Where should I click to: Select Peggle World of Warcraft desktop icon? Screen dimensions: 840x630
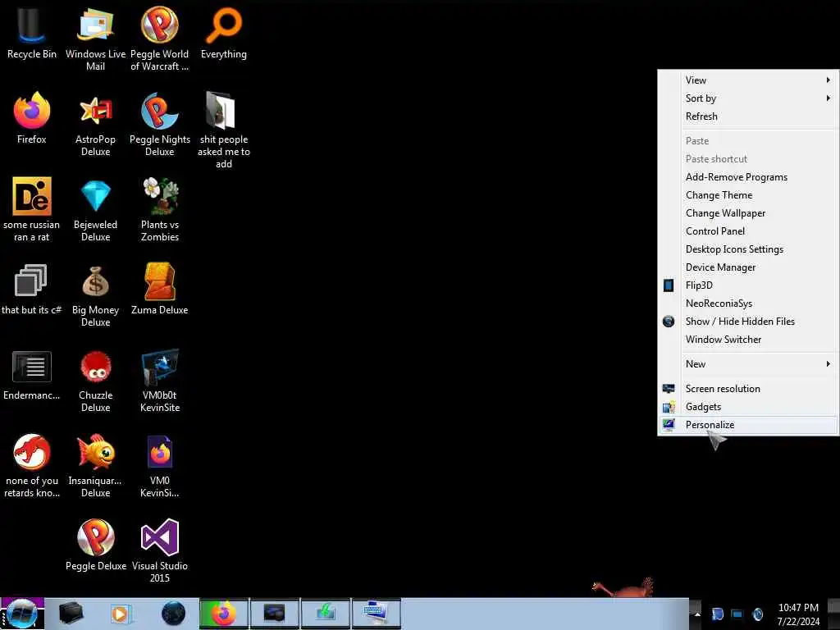coord(160,39)
